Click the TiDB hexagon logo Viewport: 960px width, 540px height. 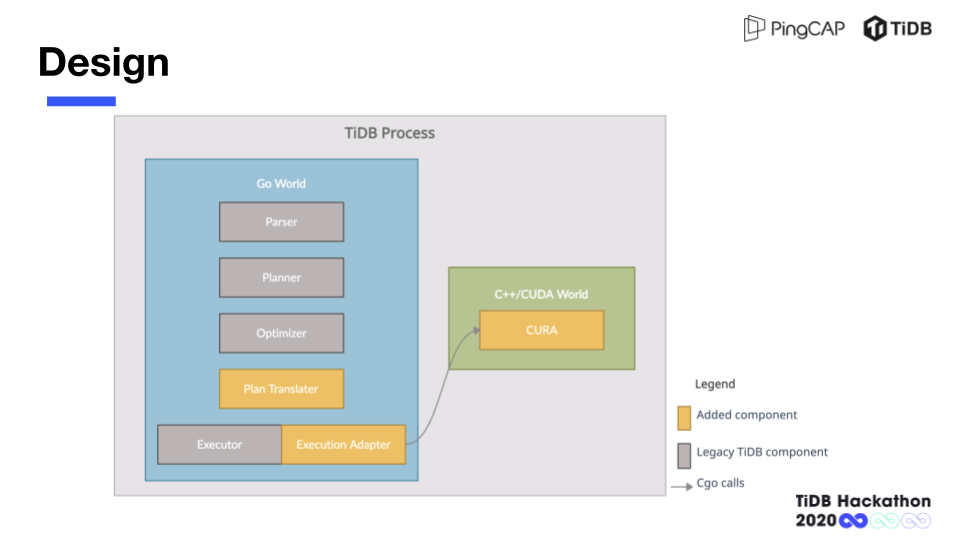pos(875,28)
